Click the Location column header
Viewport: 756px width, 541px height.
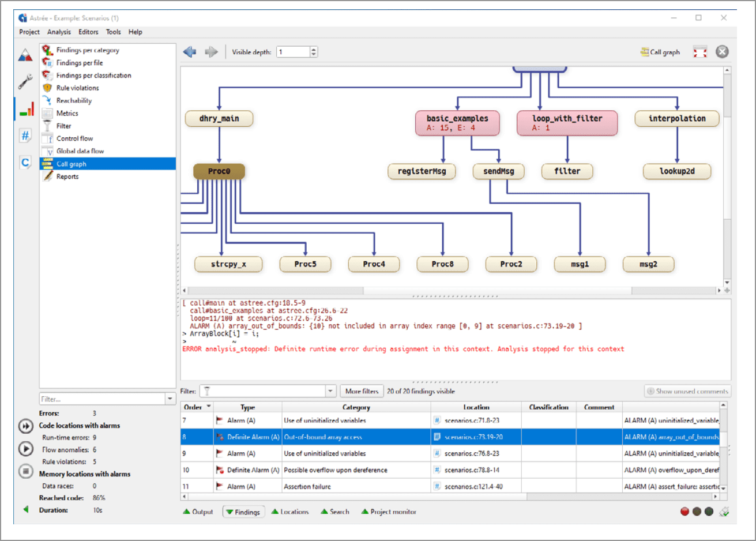tap(476, 407)
